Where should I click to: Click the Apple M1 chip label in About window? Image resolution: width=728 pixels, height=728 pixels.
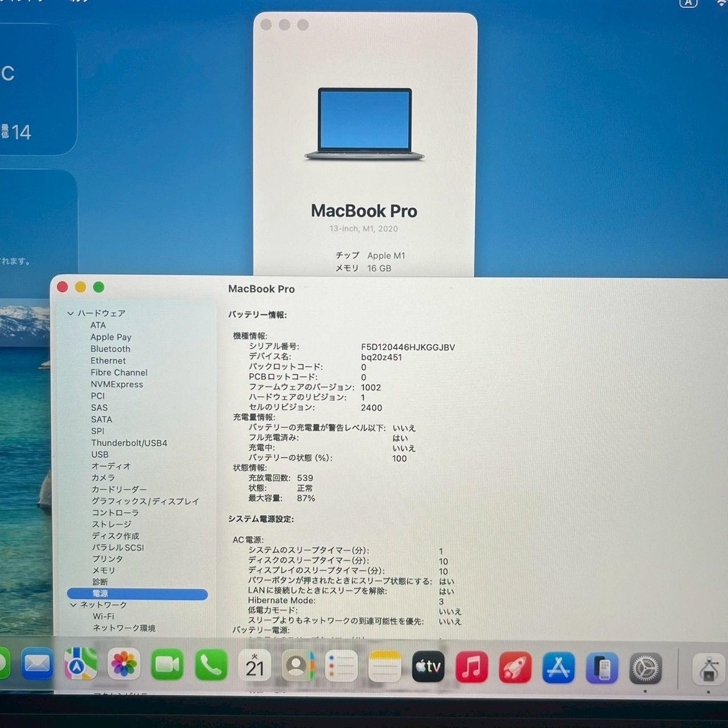tap(386, 256)
